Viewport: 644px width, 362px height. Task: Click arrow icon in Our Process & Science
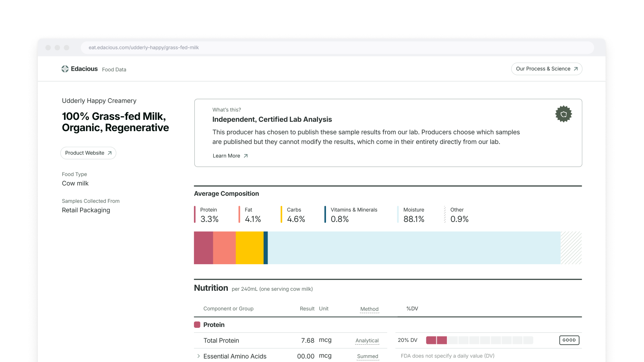pos(576,69)
